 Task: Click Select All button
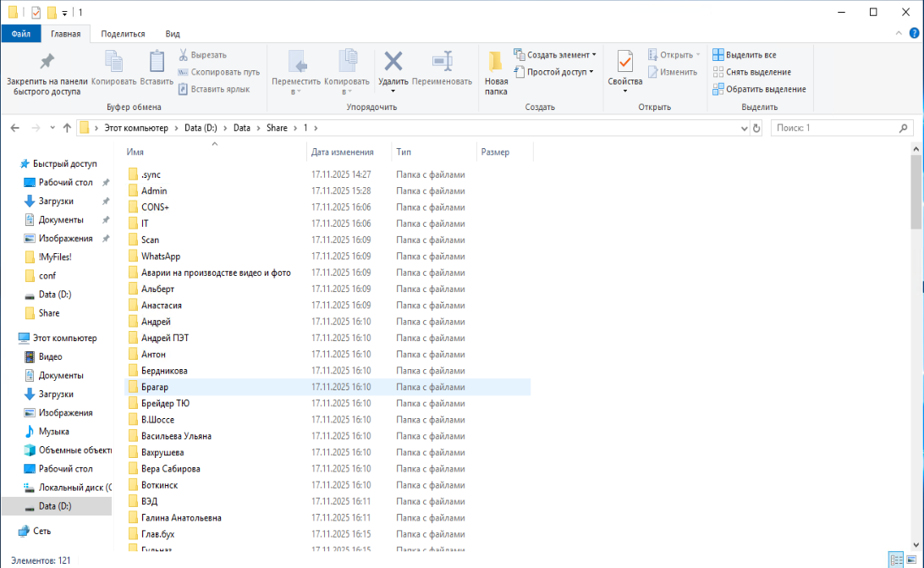point(745,55)
